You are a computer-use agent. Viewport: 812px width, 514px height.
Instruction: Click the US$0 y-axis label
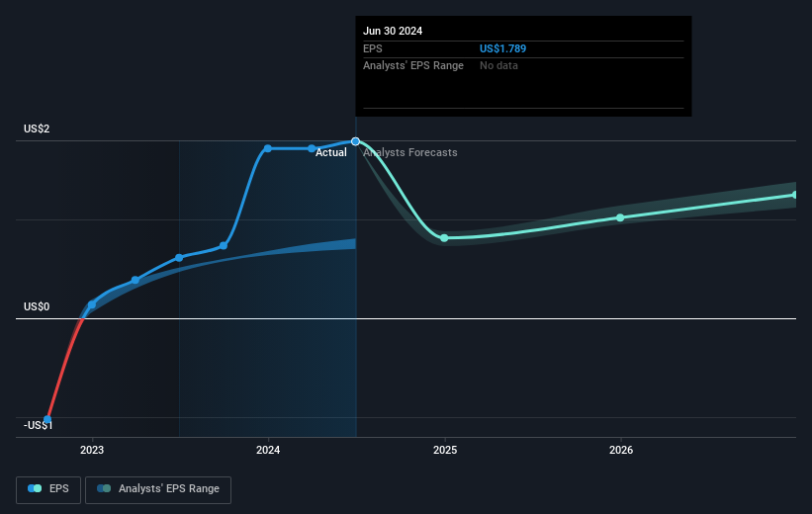click(x=37, y=307)
